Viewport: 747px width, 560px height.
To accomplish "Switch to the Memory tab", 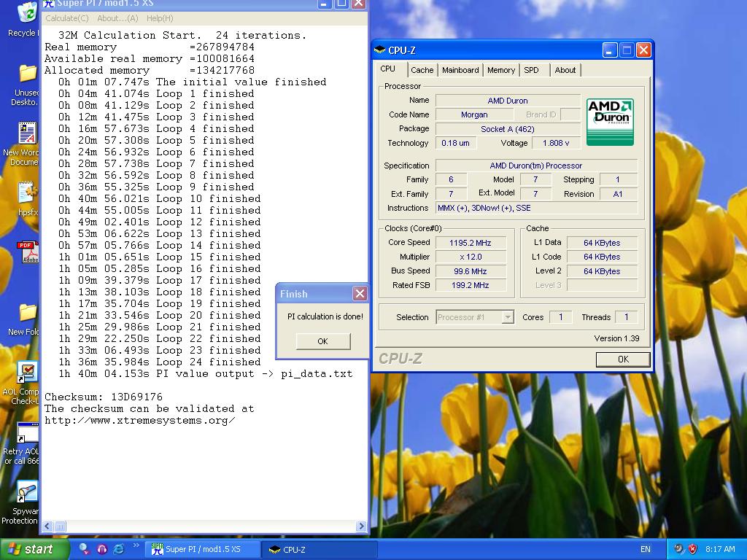I will [x=500, y=70].
